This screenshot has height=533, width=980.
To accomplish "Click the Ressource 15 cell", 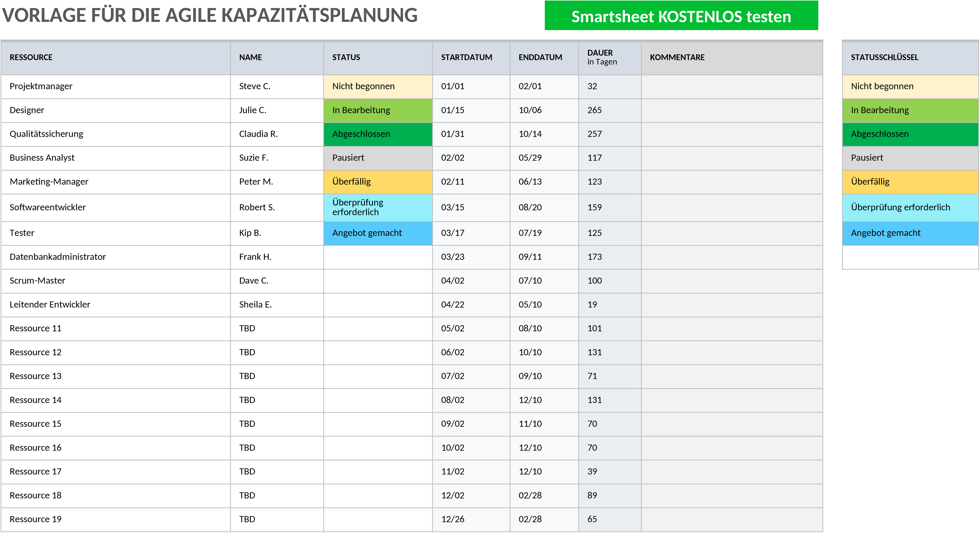I will (x=116, y=424).
